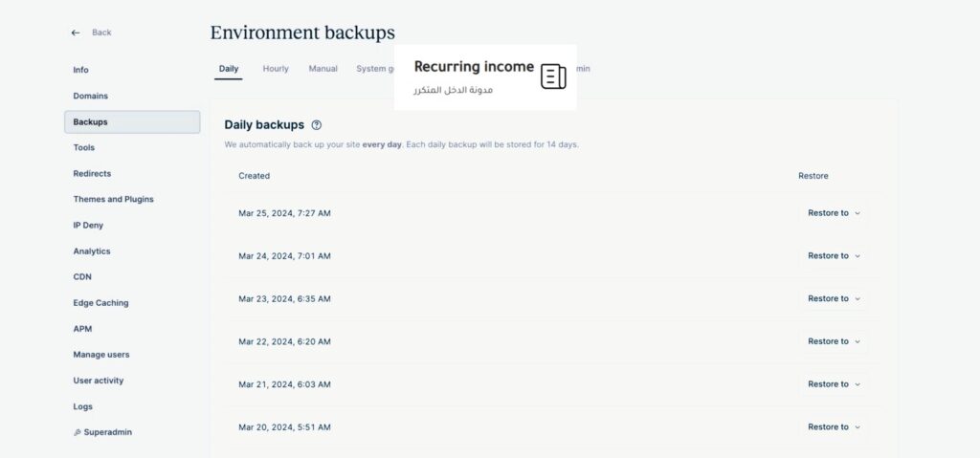Image resolution: width=980 pixels, height=458 pixels.
Task: Open the Edge Caching page
Action: [100, 303]
